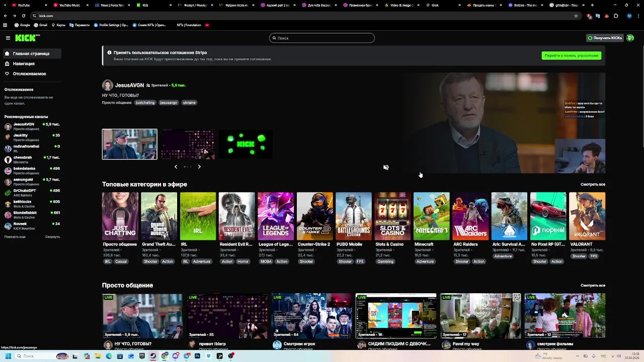Click the Gmail bookmark
Image resolution: width=644 pixels, height=362 pixels.
[41, 25]
